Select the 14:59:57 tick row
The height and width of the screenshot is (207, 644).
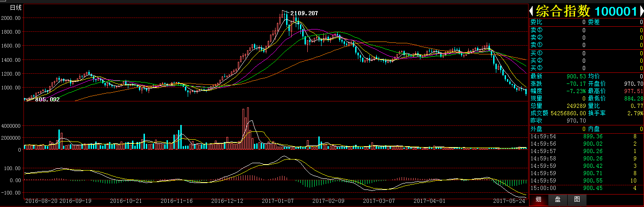pyautogui.click(x=586, y=151)
